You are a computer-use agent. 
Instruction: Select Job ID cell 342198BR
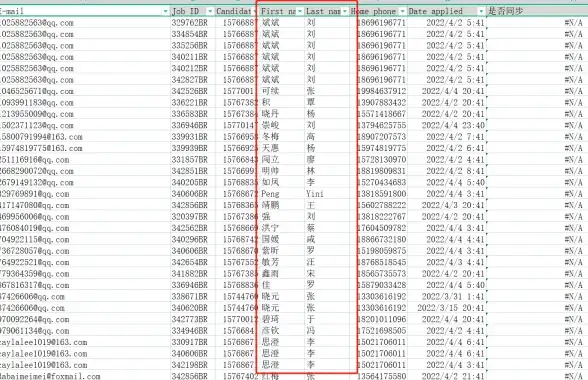pyautogui.click(x=189, y=365)
